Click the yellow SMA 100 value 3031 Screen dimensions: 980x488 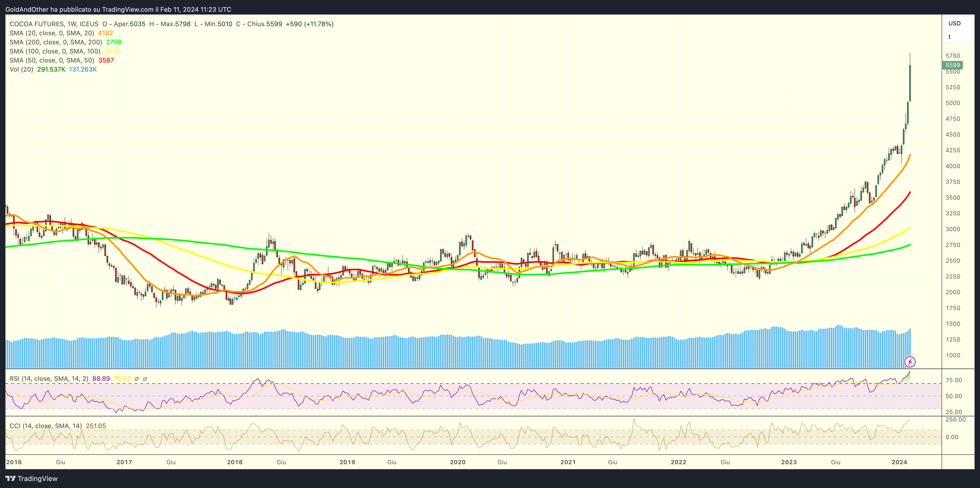[112, 51]
